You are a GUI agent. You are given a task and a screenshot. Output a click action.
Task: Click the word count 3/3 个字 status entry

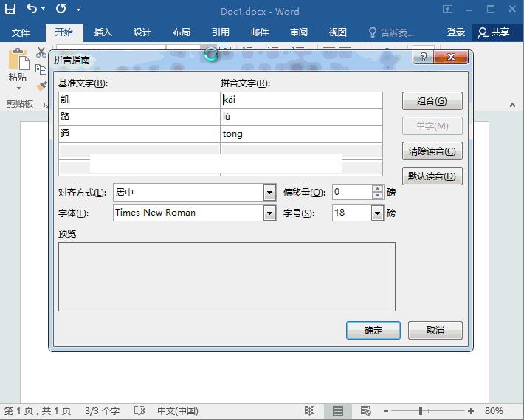102,410
